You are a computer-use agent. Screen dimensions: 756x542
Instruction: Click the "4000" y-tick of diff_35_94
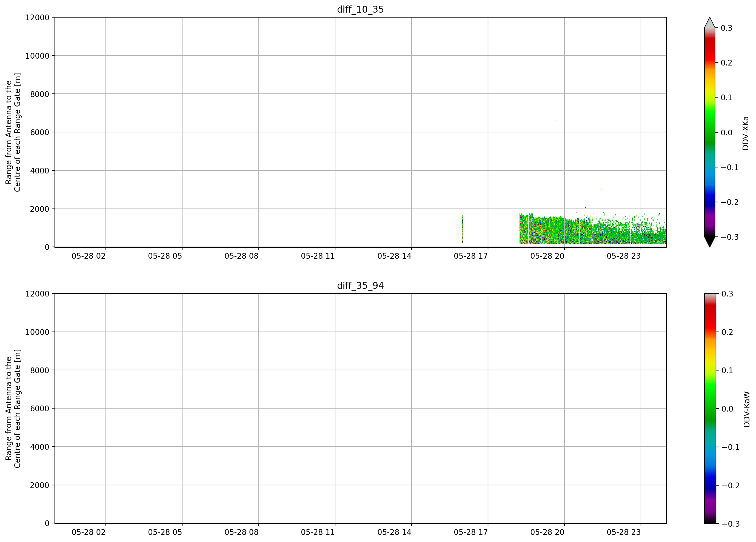(x=40, y=447)
